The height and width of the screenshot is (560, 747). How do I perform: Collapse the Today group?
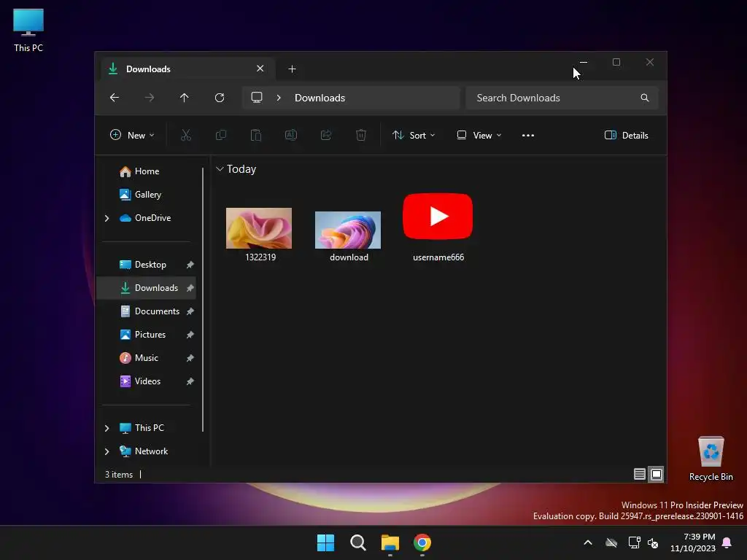click(220, 169)
